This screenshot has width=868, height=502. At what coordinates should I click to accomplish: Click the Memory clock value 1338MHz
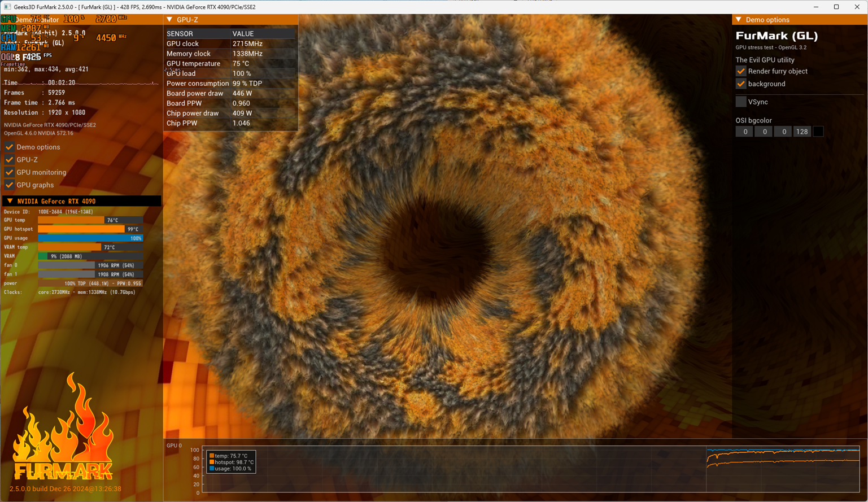247,54
